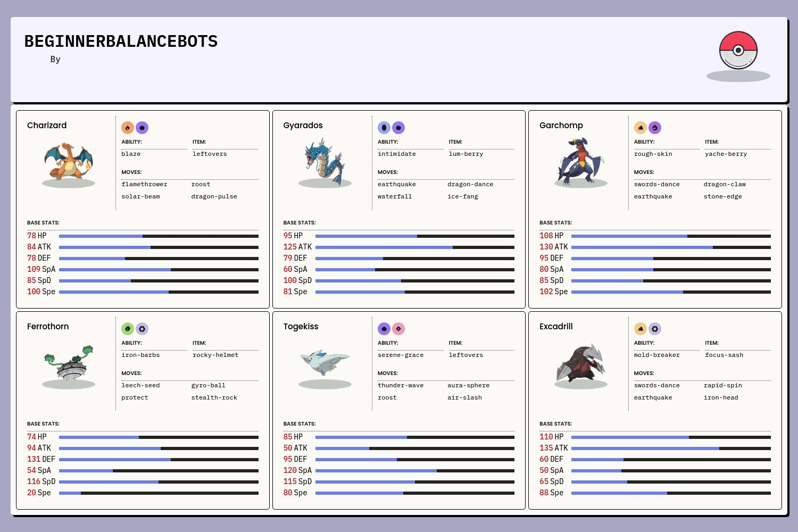Click Charizard's fire type icon
Screen dimensions: 798x532
point(128,128)
